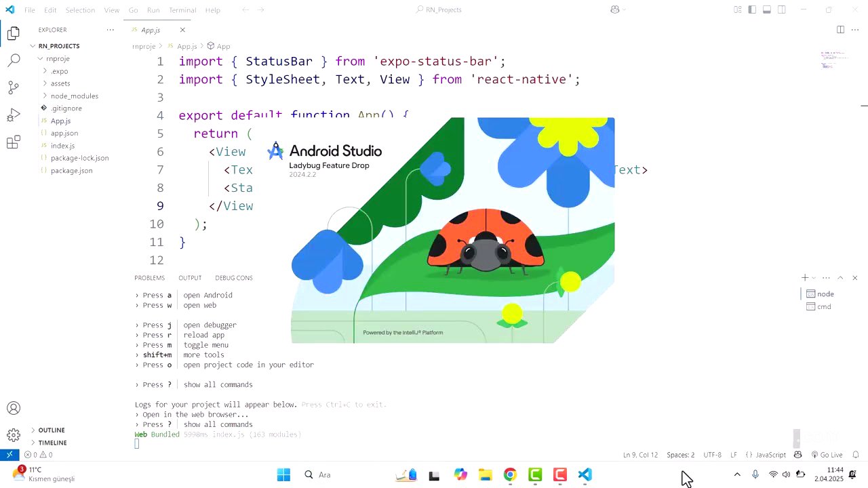
Task: Click Go Live in status bar
Action: [x=827, y=455]
